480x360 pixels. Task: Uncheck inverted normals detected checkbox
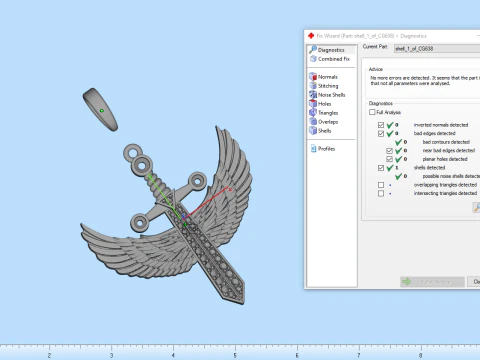click(381, 125)
